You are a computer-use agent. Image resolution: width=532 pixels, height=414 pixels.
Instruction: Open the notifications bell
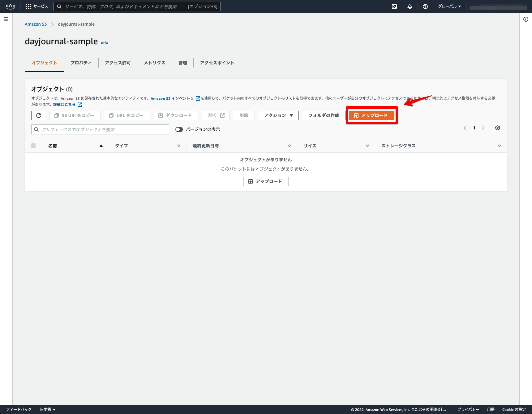point(410,7)
